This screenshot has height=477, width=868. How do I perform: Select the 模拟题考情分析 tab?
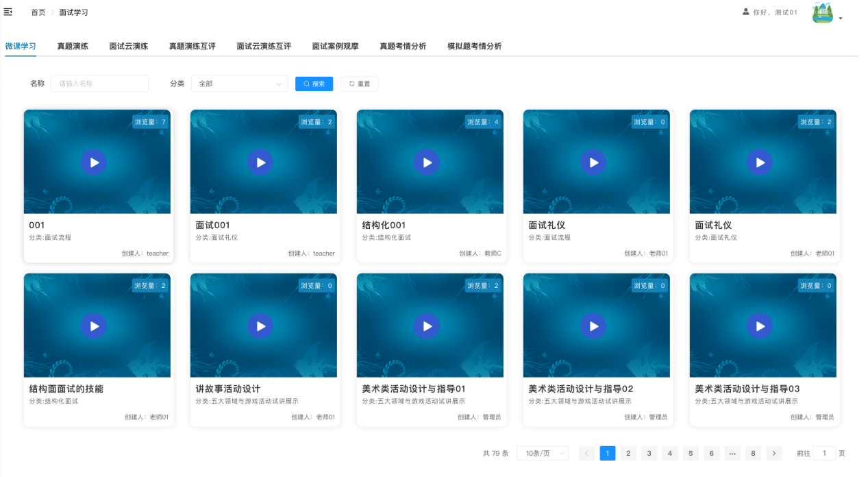[x=474, y=47]
